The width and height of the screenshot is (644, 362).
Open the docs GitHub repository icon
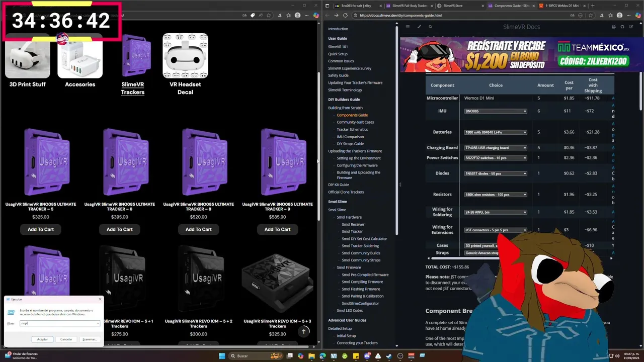tap(622, 27)
